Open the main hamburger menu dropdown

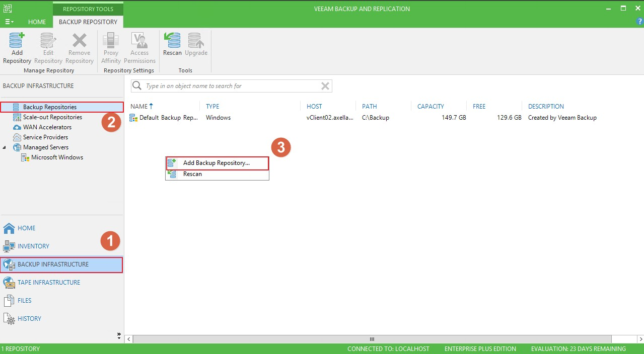[x=9, y=22]
